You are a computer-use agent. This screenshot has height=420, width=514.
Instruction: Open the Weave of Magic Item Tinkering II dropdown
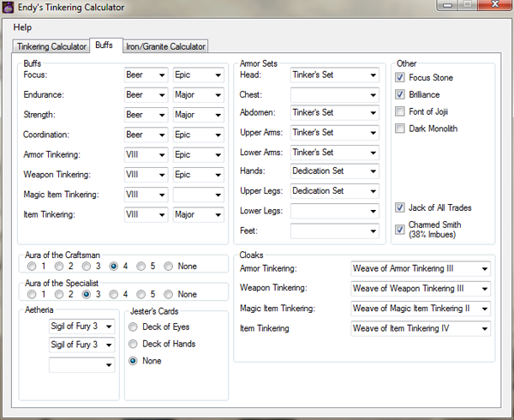coord(421,309)
